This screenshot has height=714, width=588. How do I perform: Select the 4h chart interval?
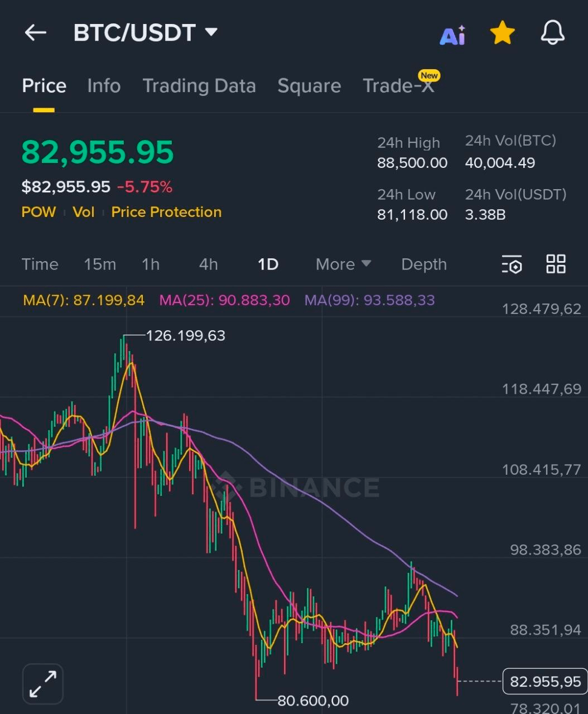(208, 264)
